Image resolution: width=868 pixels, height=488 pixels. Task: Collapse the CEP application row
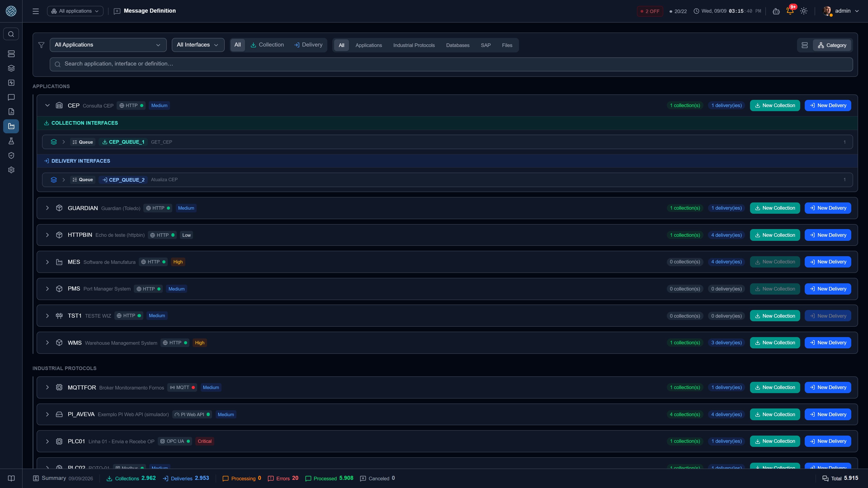[47, 106]
